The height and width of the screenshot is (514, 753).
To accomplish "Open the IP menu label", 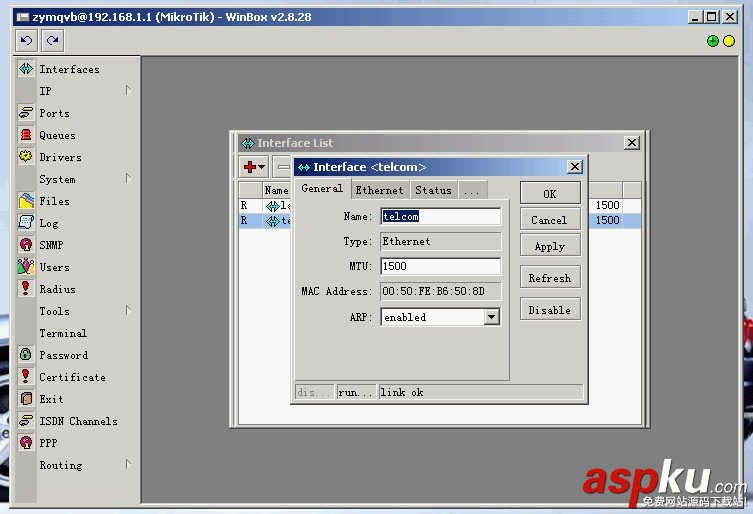I will [45, 91].
